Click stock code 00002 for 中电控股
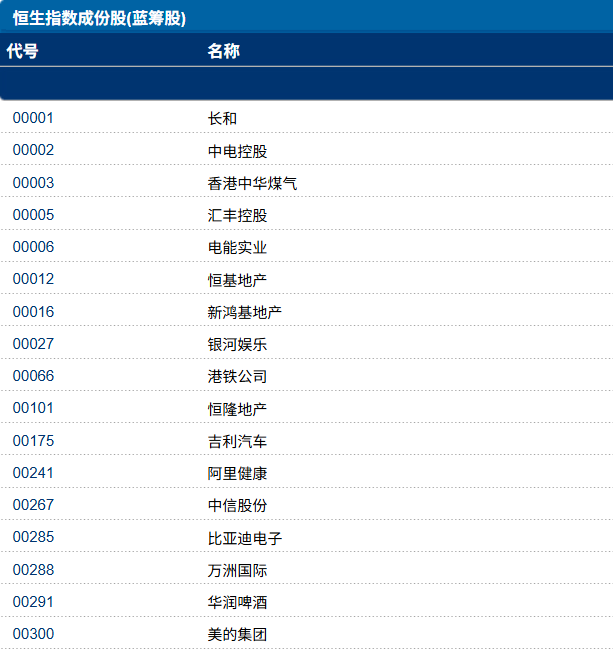The width and height of the screenshot is (613, 654). (33, 150)
